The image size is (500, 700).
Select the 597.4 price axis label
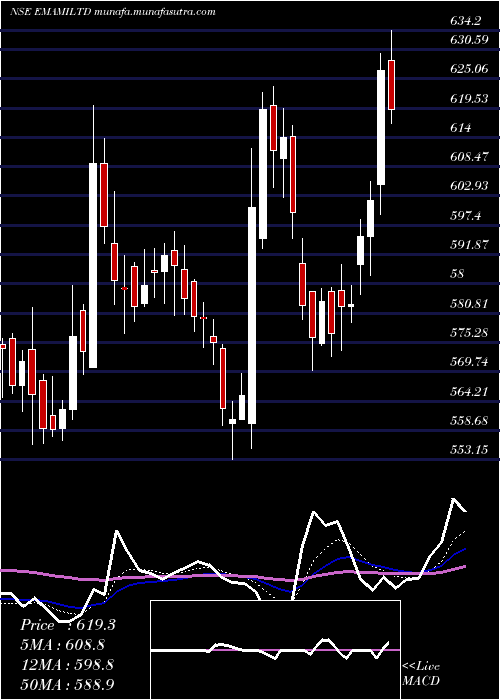[x=467, y=216]
